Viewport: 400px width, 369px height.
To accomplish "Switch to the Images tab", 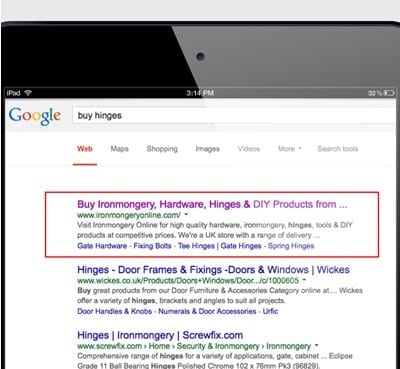I will coord(207,149).
